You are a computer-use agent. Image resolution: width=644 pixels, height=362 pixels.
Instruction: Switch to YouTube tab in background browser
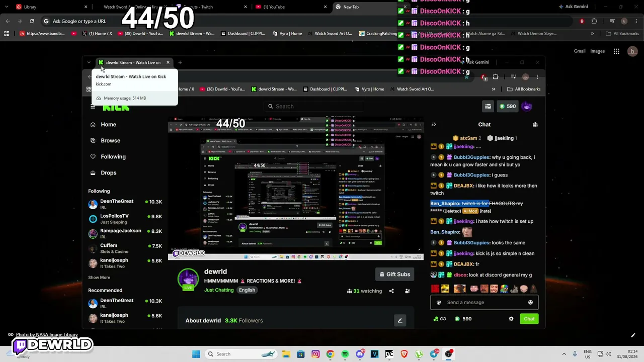[291, 7]
